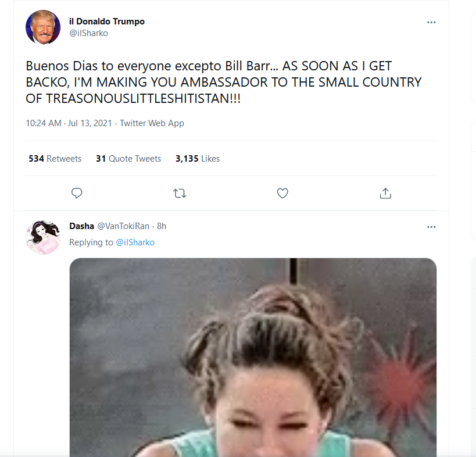Open Dasha's display name
This screenshot has height=457, width=476.
82,226
